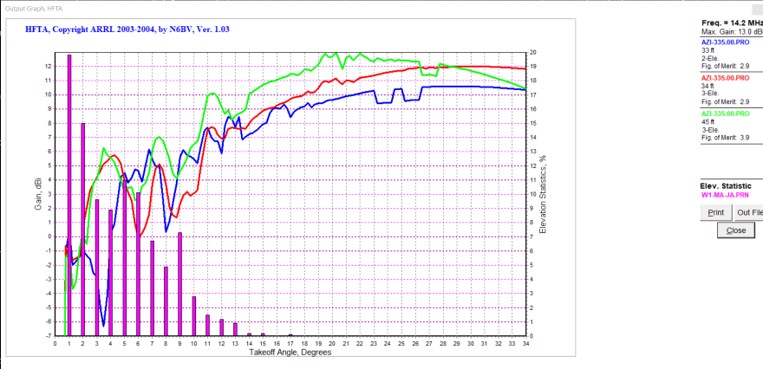This screenshot has width=763, height=369.
Task: Close the output graph window
Action: point(736,230)
